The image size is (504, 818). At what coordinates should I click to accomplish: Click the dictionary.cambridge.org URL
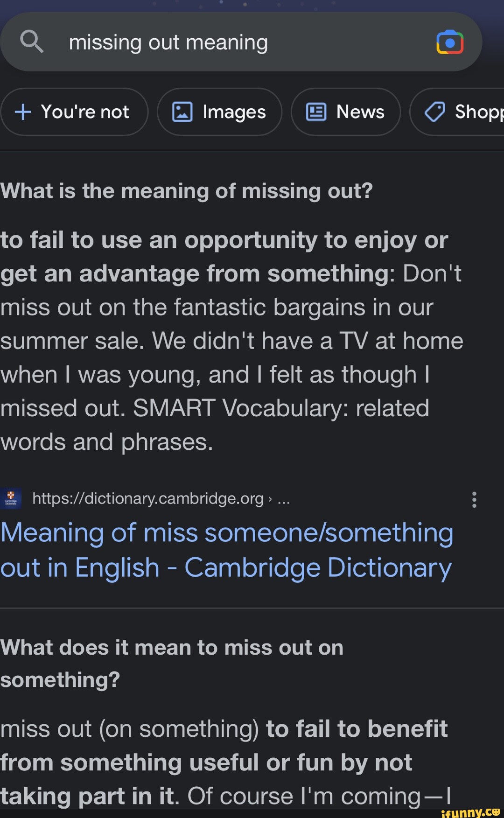(148, 498)
